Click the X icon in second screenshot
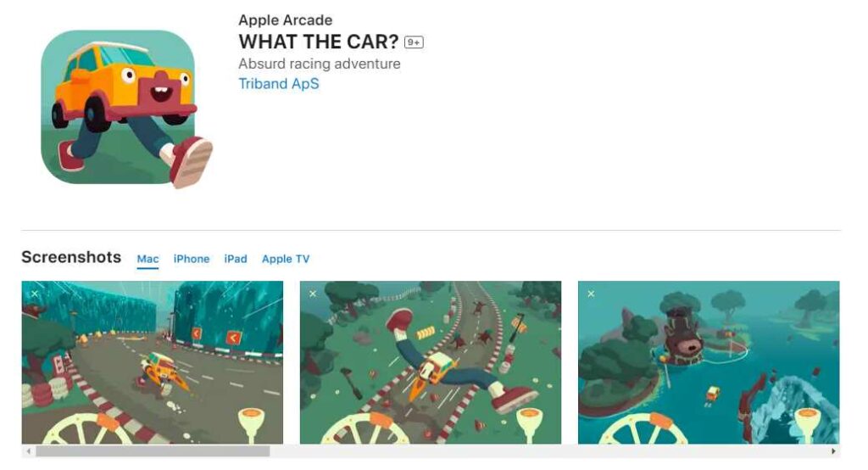This screenshot has height=470, width=868. pyautogui.click(x=313, y=294)
